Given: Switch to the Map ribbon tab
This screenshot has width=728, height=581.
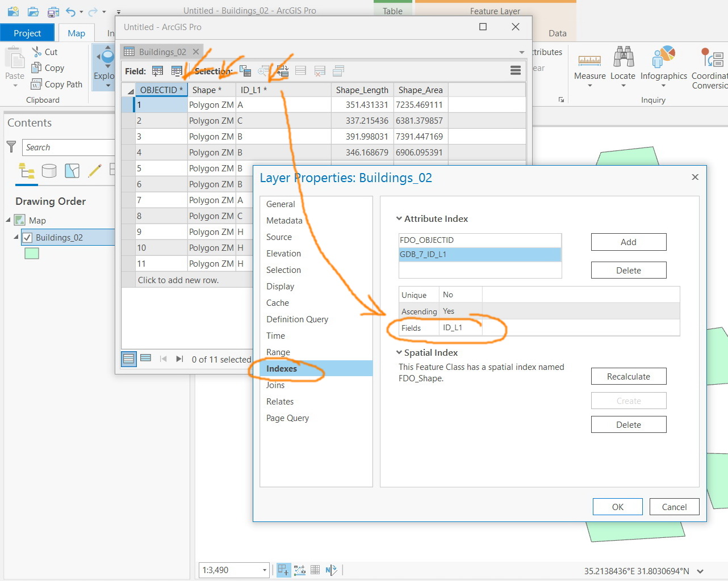Looking at the screenshot, I should coord(76,33).
